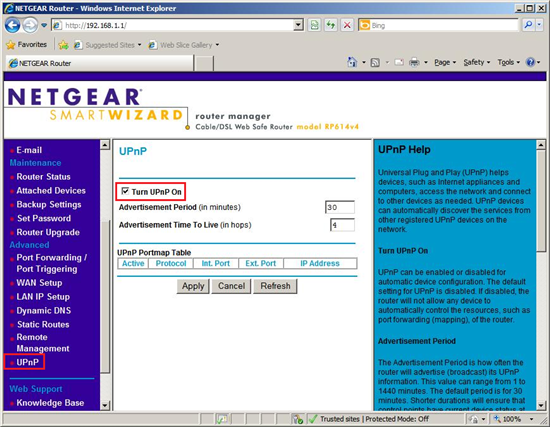Select UPnP in the sidebar

point(27,362)
